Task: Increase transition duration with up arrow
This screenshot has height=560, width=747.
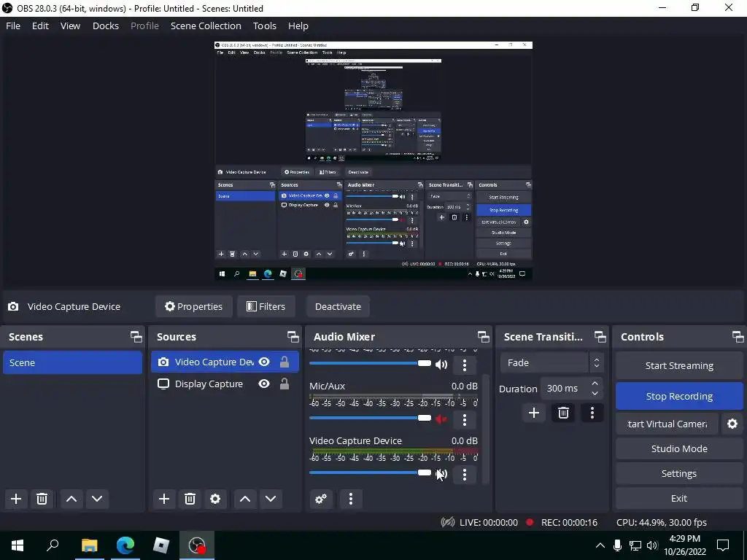Action: point(595,384)
